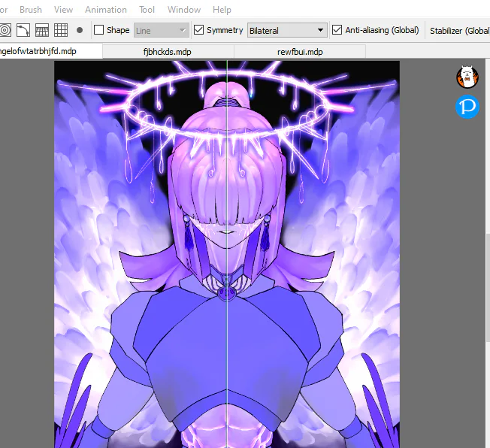Viewport: 490px width, 448px height.
Task: Open the Animation menu
Action: [106, 10]
